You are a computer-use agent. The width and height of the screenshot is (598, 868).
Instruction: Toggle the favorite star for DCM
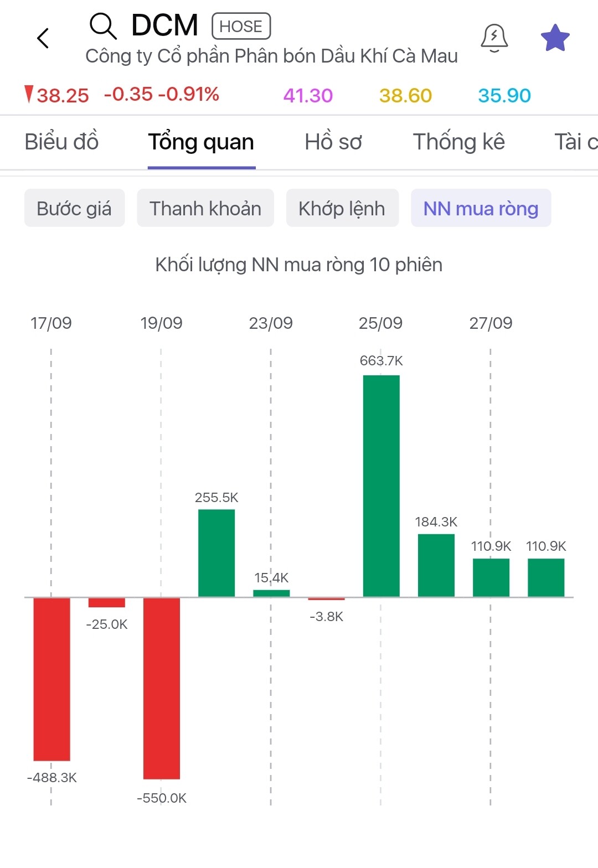click(555, 38)
